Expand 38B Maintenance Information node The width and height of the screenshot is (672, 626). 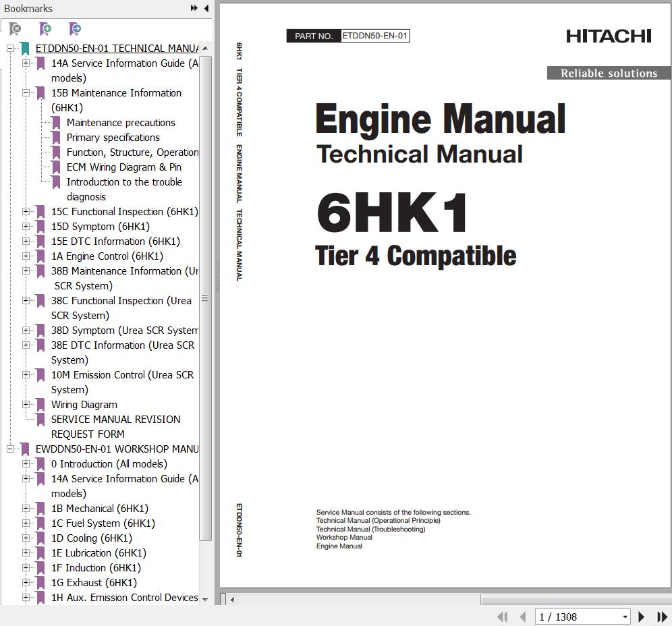26,271
